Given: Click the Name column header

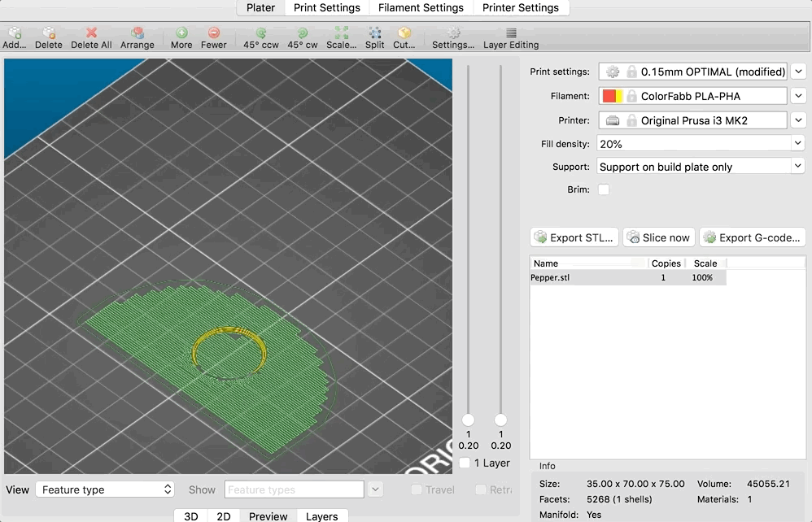Looking at the screenshot, I should click(x=588, y=263).
